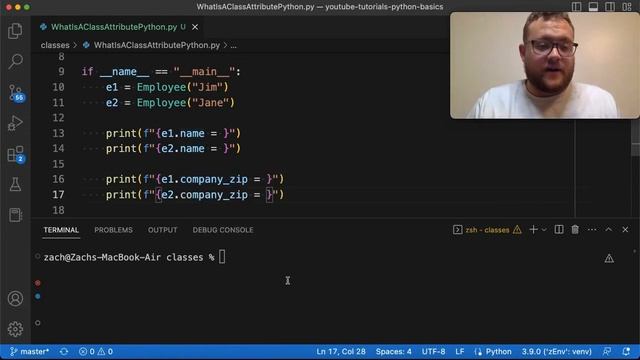Close the WhatIsAClassAttributePython.py editor tab

195,27
